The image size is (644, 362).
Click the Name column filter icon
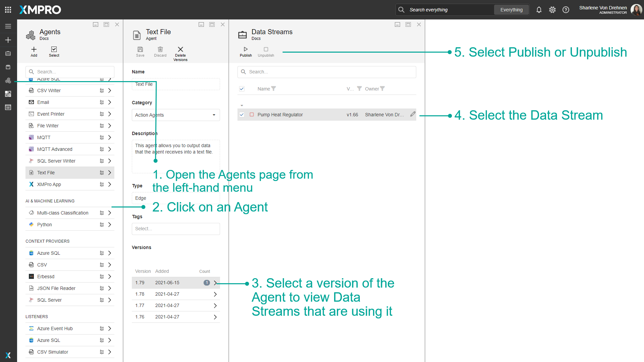point(274,88)
